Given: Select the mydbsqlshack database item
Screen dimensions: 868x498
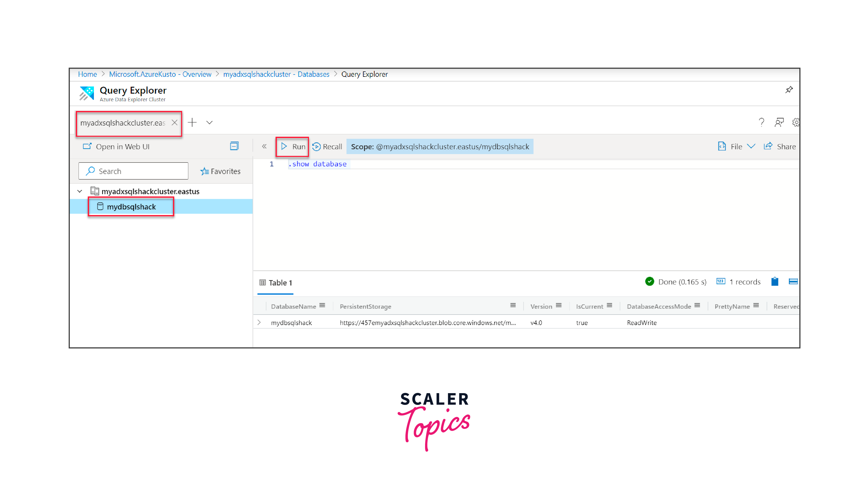Looking at the screenshot, I should tap(131, 206).
